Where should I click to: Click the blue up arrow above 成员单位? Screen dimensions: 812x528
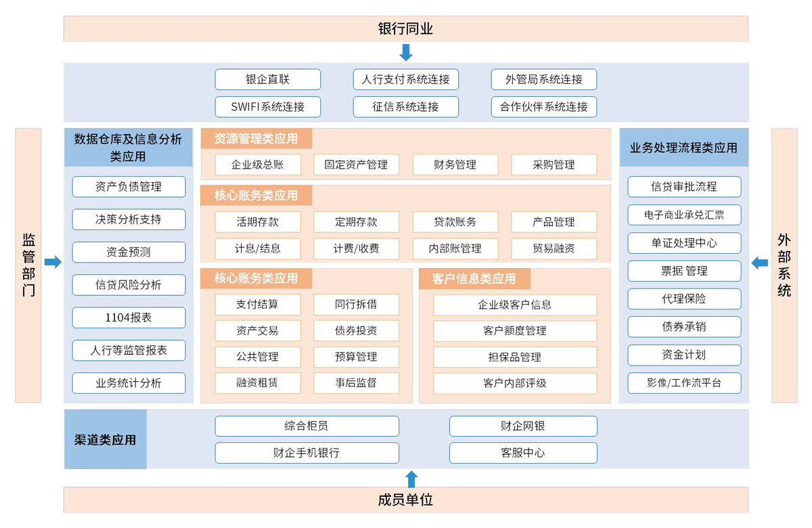411,479
